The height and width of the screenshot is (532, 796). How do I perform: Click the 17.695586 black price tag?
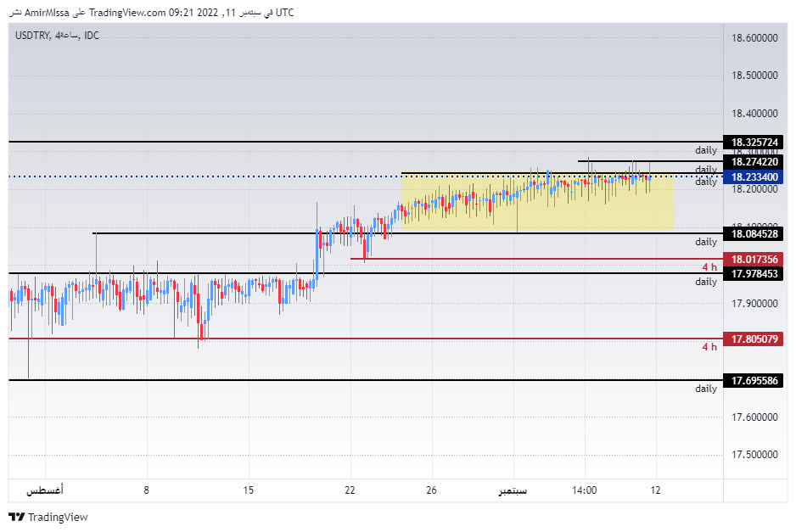[754, 381]
